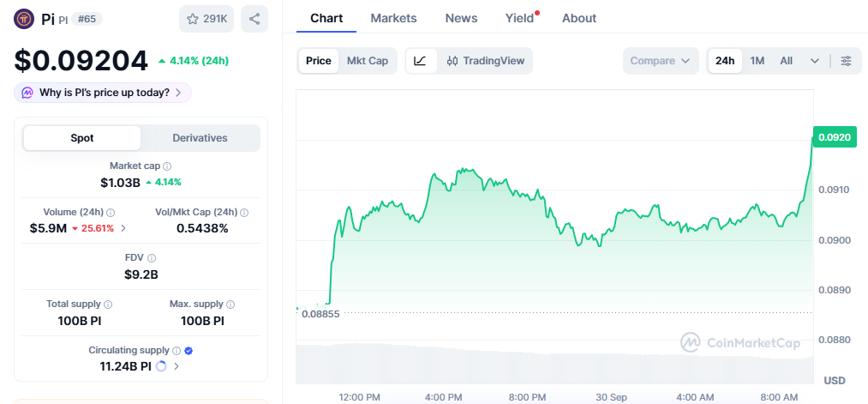The image size is (868, 404).
Task: Add Pi to watchlist via star button
Action: 207,19
